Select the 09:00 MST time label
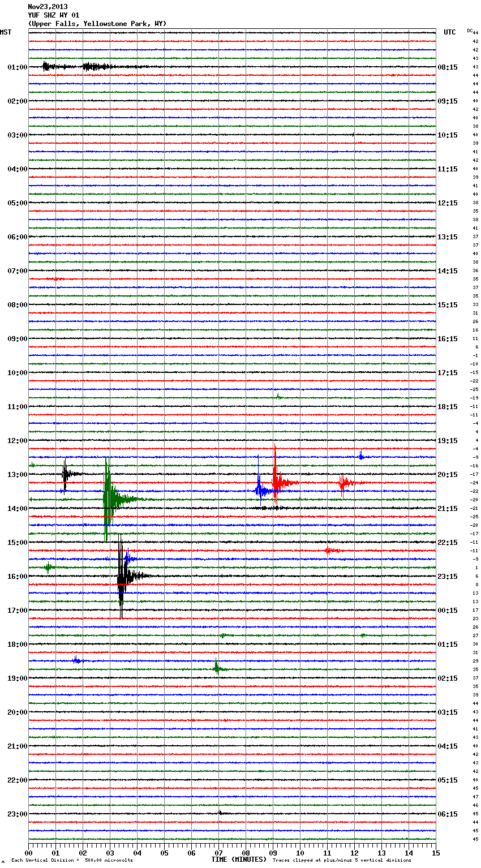The image size is (481, 868). [x=17, y=339]
